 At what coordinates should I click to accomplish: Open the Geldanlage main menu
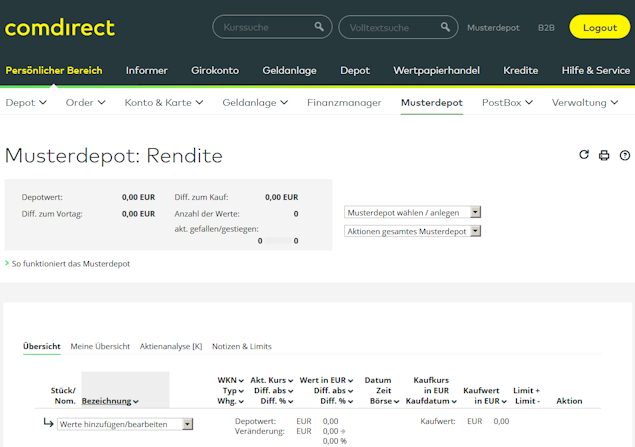point(290,70)
